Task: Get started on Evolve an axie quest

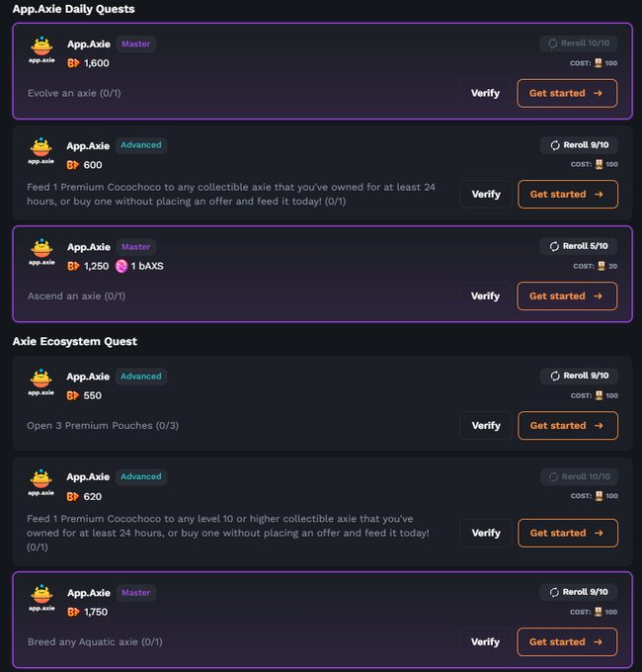Action: click(x=567, y=94)
